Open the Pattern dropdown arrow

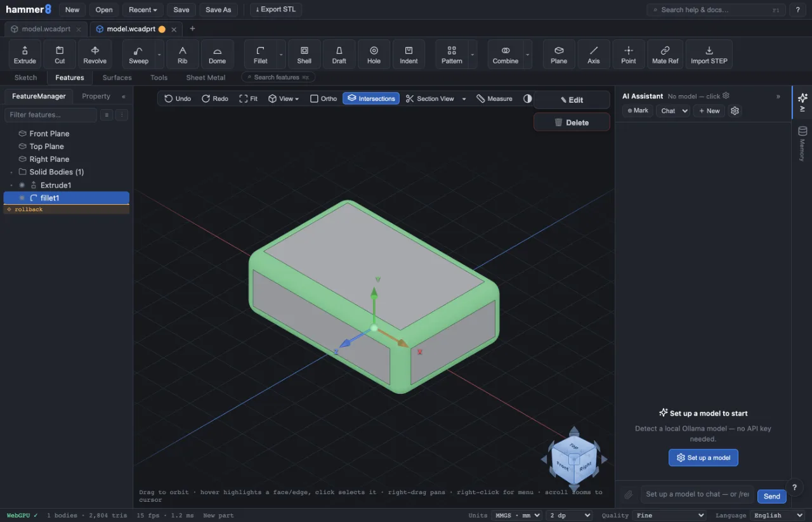[x=473, y=55]
